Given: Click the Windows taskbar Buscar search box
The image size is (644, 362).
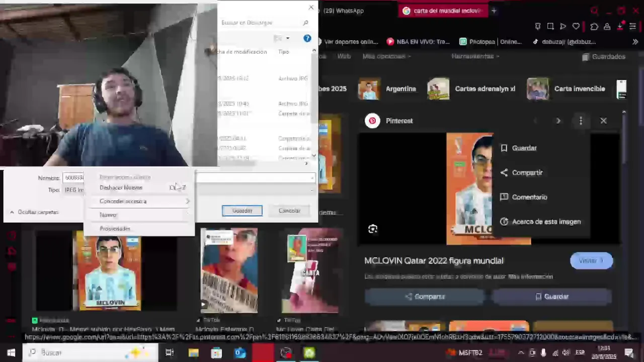Looking at the screenshot, I should tap(91, 352).
